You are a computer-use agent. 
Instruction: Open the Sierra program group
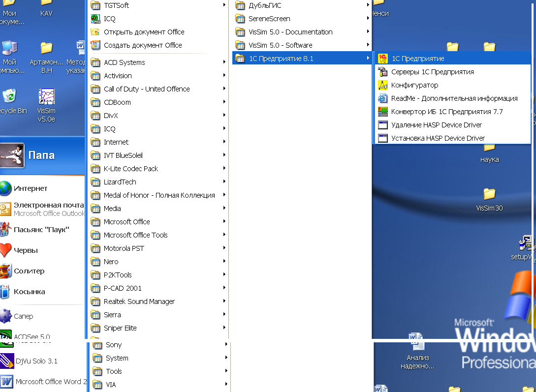tap(158, 315)
